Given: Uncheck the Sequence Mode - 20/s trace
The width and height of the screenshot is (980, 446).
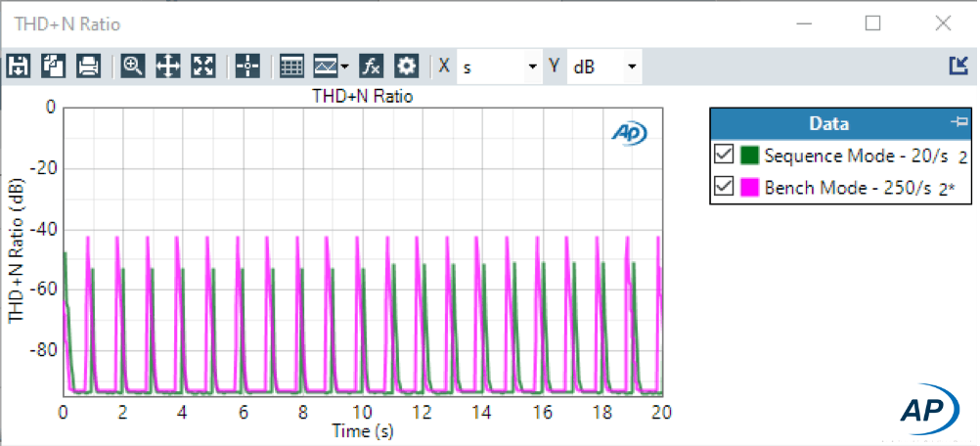Looking at the screenshot, I should 724,156.
